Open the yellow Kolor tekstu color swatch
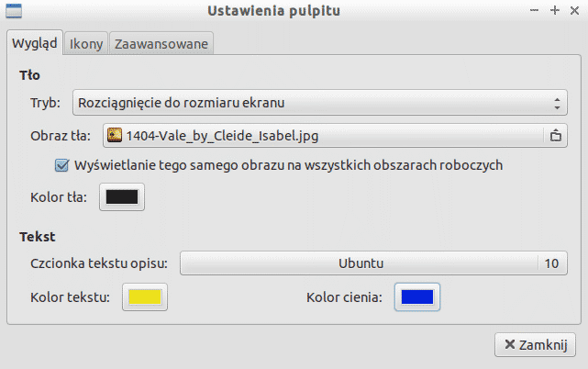Screen dimensions: 588x369 point(145,296)
